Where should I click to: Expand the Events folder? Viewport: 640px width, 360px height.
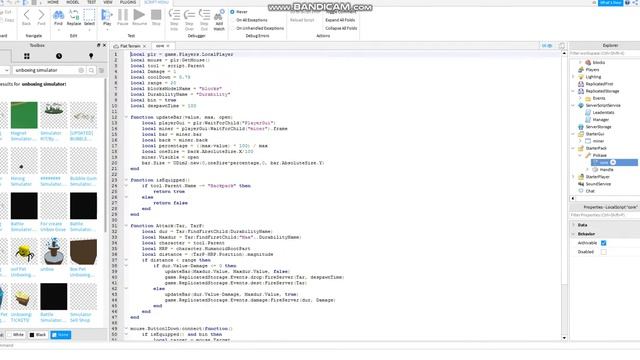(580, 98)
